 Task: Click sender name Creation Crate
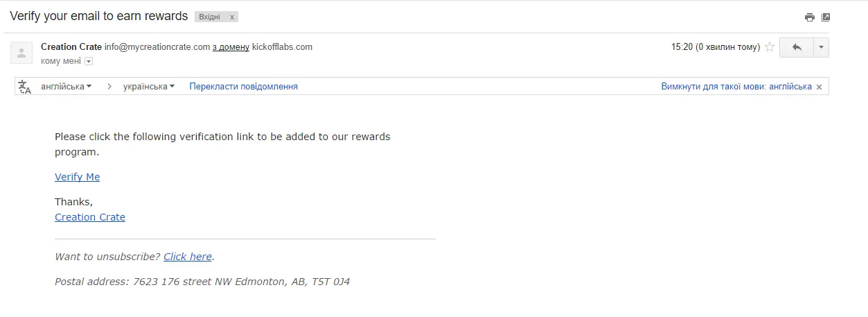[x=71, y=47]
